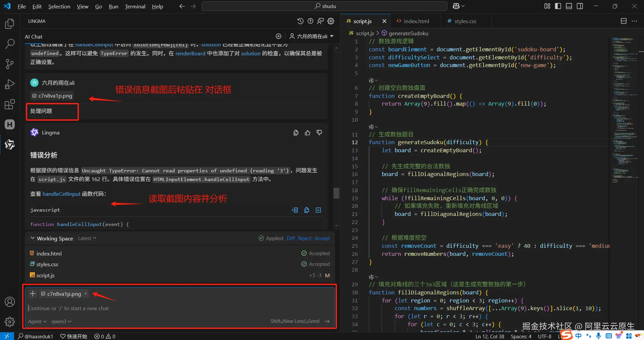Open Source Control in activity bar
The image size is (644, 340).
(10, 64)
